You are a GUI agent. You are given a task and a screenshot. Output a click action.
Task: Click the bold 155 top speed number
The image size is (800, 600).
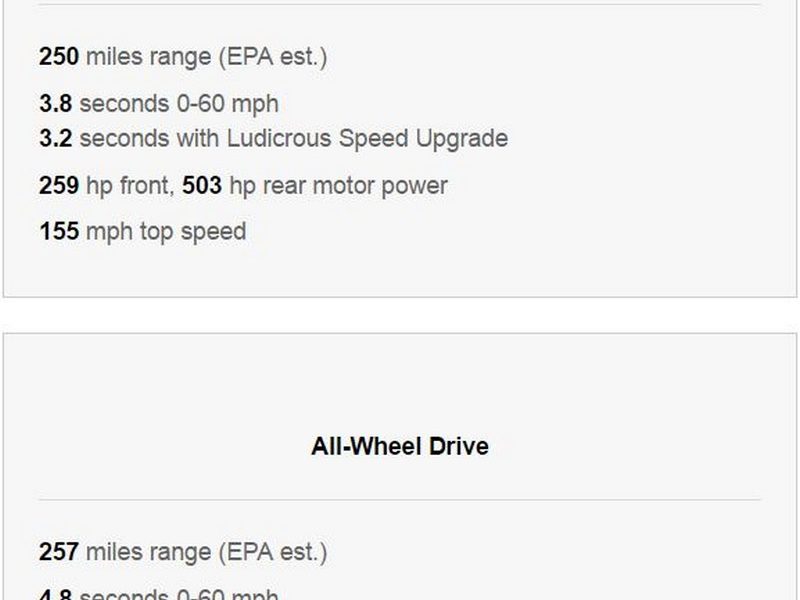click(59, 232)
